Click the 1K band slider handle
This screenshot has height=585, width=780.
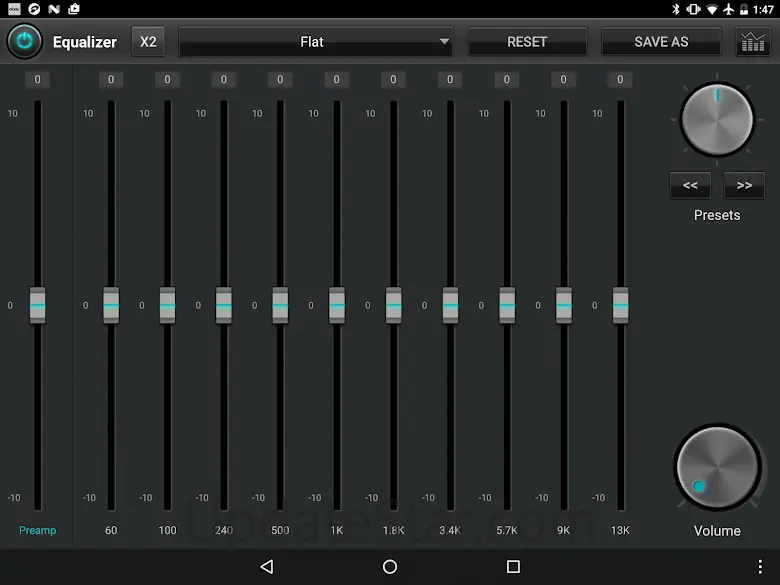click(337, 305)
